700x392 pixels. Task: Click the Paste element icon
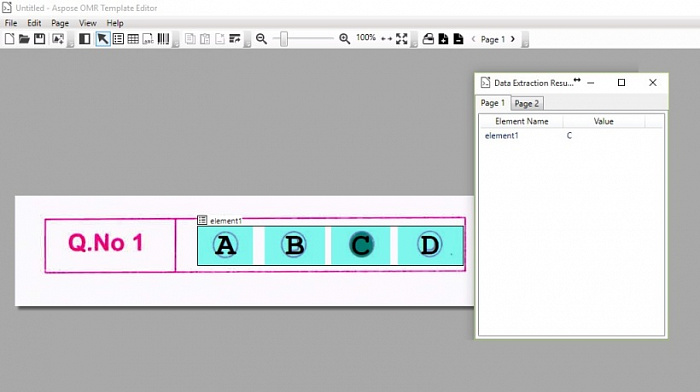click(x=205, y=39)
